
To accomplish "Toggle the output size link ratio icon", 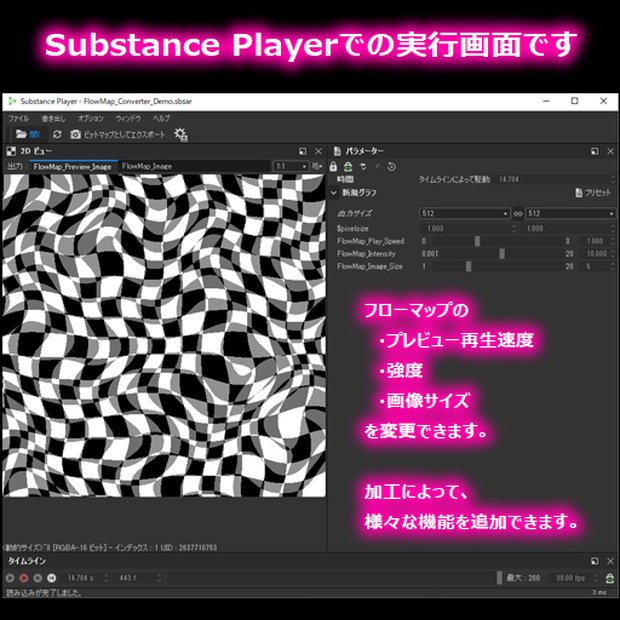I will (518, 214).
